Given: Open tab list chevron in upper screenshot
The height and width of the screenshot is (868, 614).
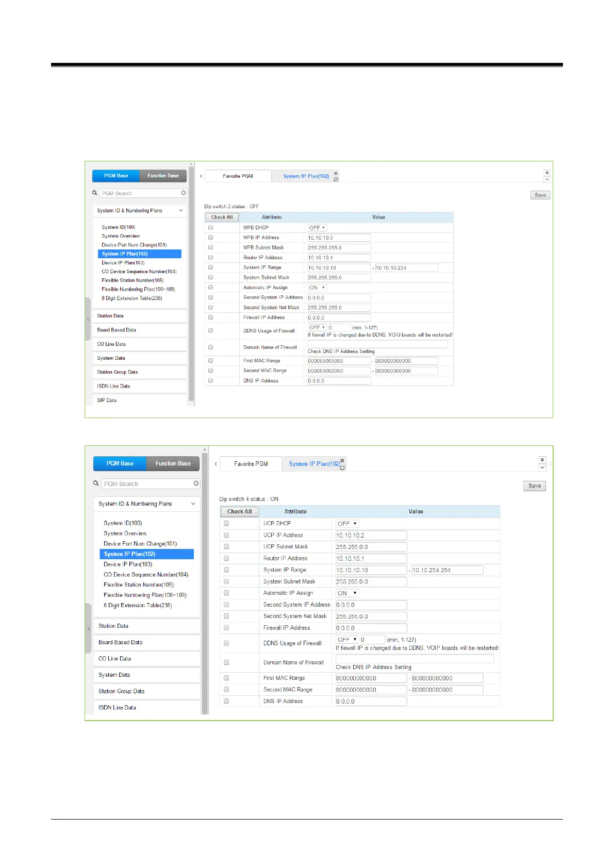Looking at the screenshot, I should pyautogui.click(x=547, y=179).
